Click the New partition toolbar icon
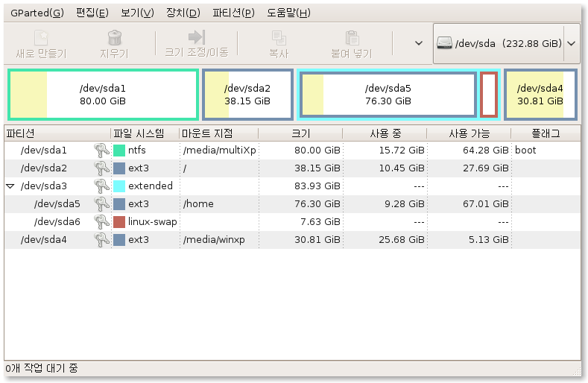The height and width of the screenshot is (383, 588). 41,38
